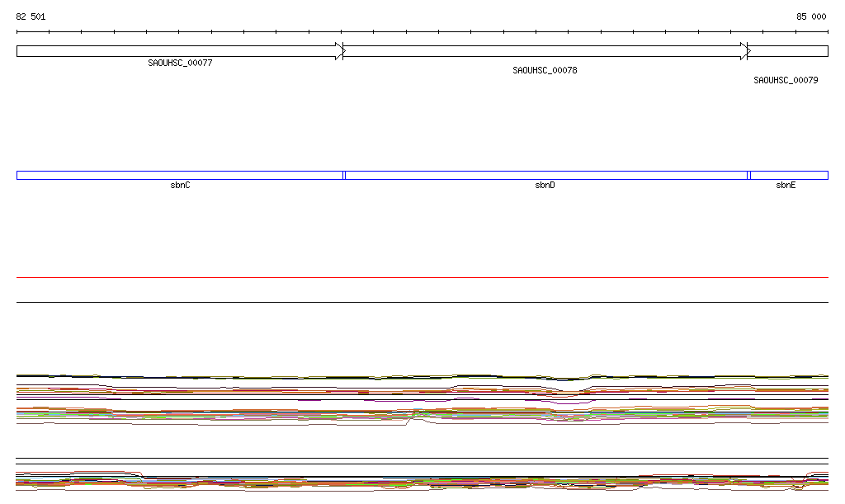Click the arrowhead ending gene SAOUHSC_00078

click(744, 51)
